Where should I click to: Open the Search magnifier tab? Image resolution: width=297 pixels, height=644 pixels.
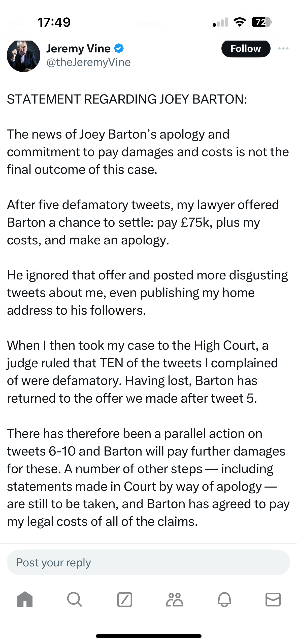[x=75, y=599]
